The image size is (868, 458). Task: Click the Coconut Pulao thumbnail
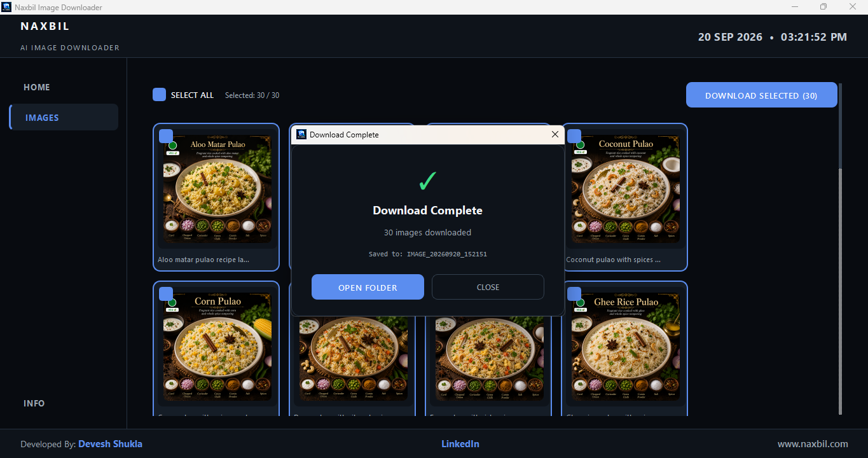point(625,188)
